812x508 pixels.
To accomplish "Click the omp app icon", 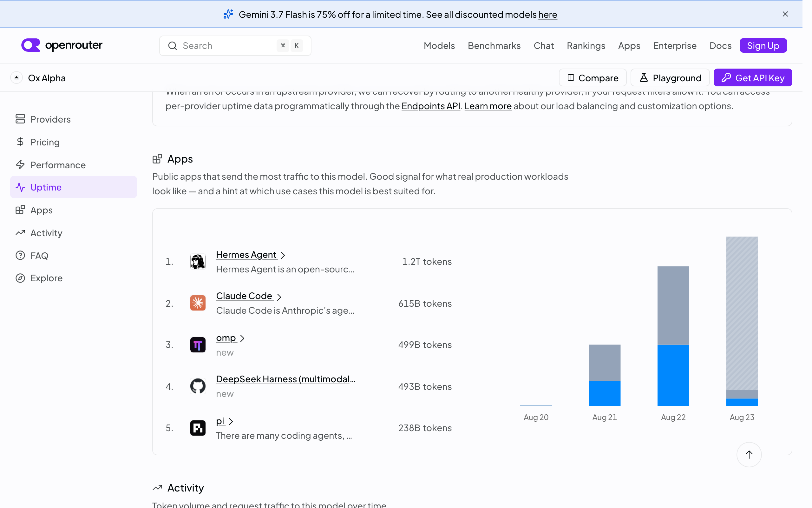I will tap(198, 345).
